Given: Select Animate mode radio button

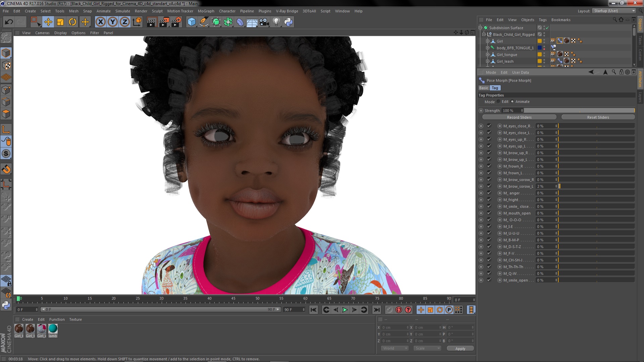Looking at the screenshot, I should pyautogui.click(x=512, y=102).
